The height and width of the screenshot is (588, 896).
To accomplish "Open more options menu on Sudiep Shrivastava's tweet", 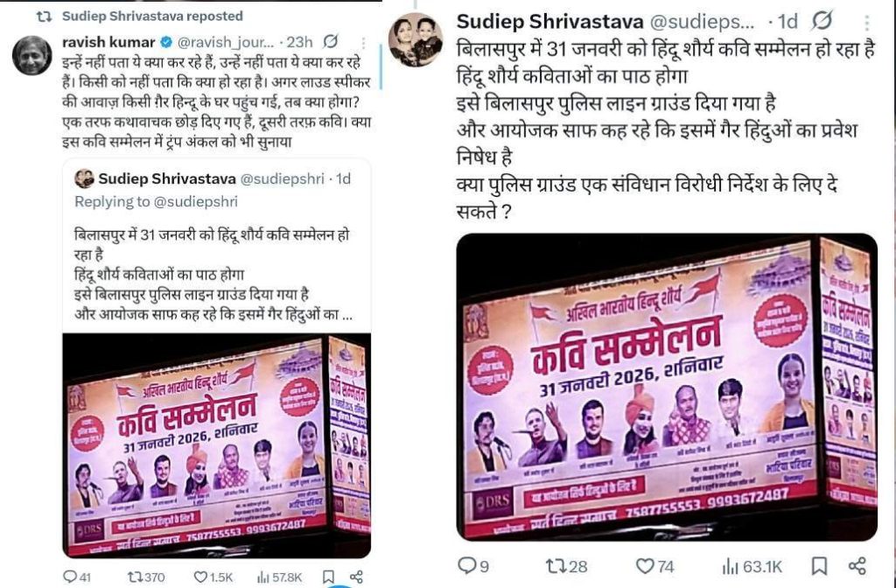I will (x=867, y=22).
